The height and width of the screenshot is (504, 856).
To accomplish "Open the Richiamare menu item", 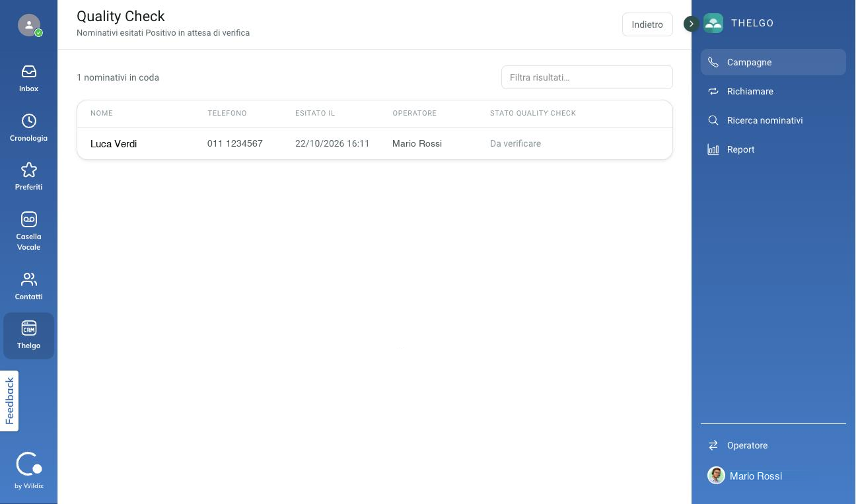I will [773, 91].
